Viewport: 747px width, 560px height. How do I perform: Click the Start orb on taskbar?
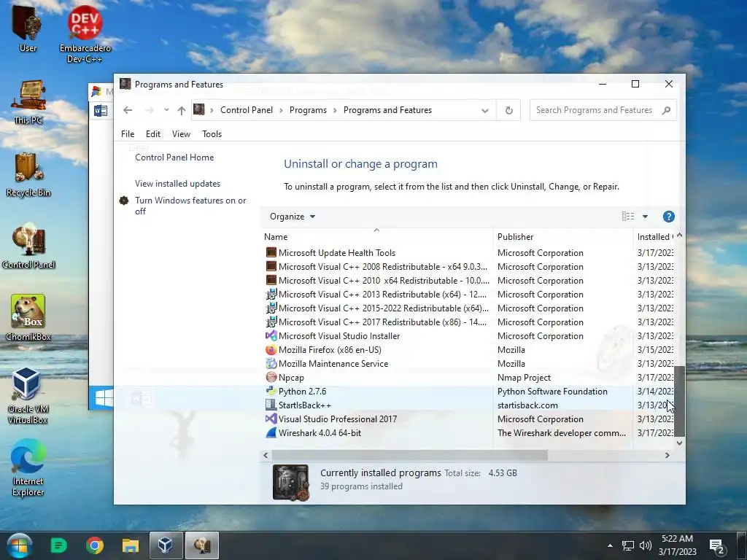(19, 545)
